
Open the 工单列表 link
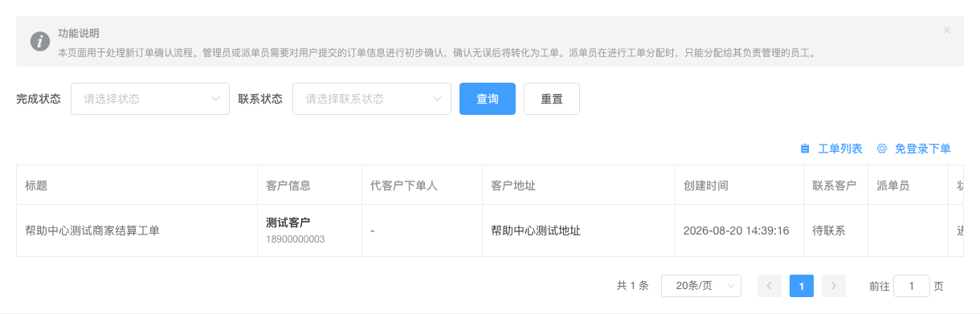tap(840, 149)
